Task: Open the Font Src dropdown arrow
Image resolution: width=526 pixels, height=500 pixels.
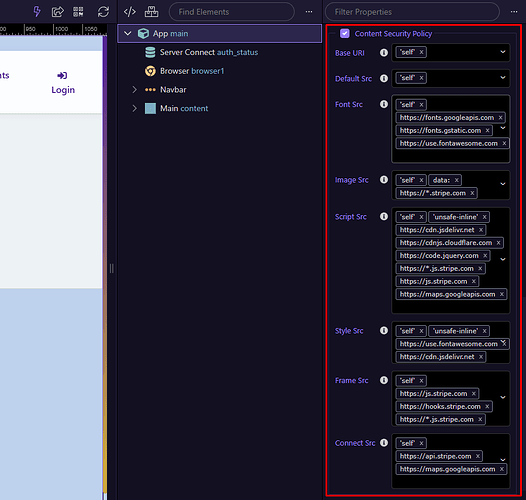Action: tap(503, 128)
